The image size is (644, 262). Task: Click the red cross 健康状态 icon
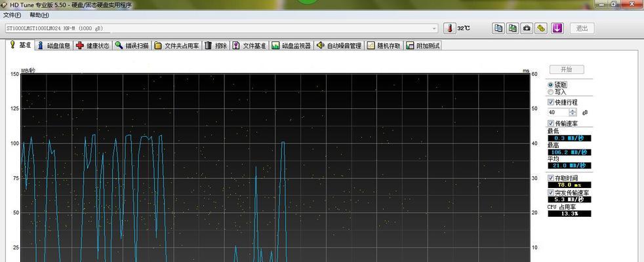pyautogui.click(x=79, y=45)
